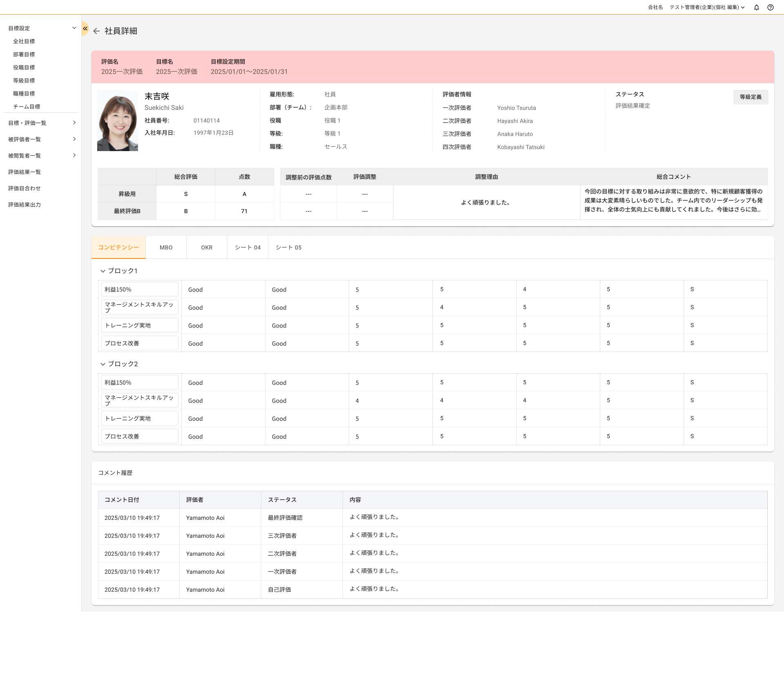784x677 pixels.
Task: Click 自己評価 status in comment history
Action: pyautogui.click(x=279, y=590)
